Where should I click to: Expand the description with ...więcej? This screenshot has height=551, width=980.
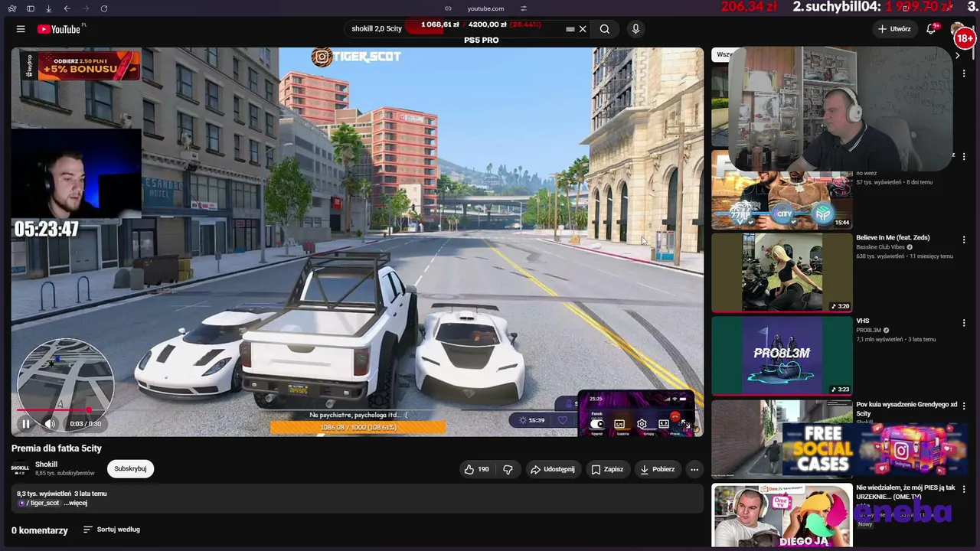pos(75,503)
